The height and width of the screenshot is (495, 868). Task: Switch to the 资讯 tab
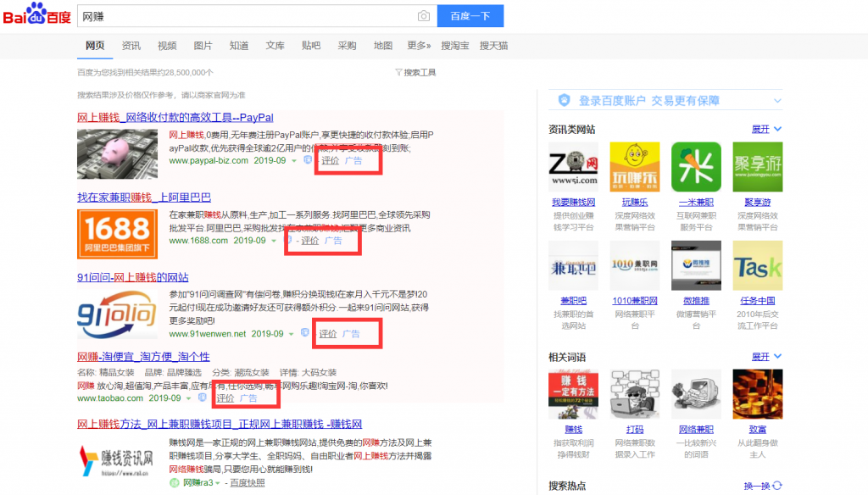click(x=131, y=46)
